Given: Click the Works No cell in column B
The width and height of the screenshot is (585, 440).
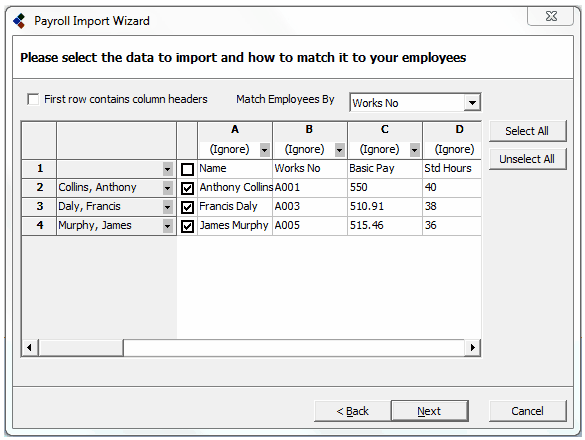Looking at the screenshot, I should [310, 169].
